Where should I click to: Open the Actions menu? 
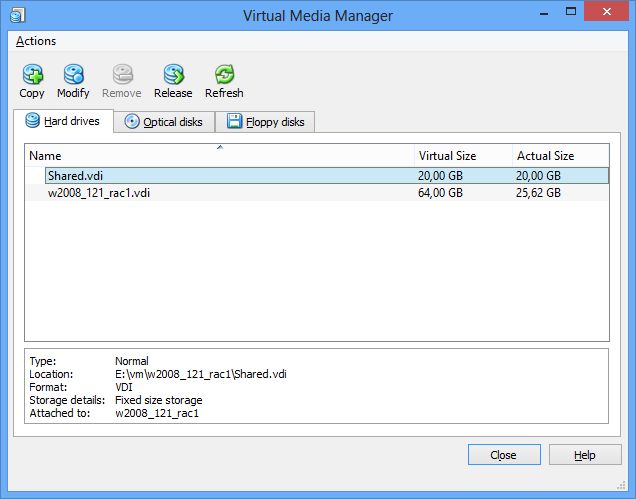(x=36, y=41)
